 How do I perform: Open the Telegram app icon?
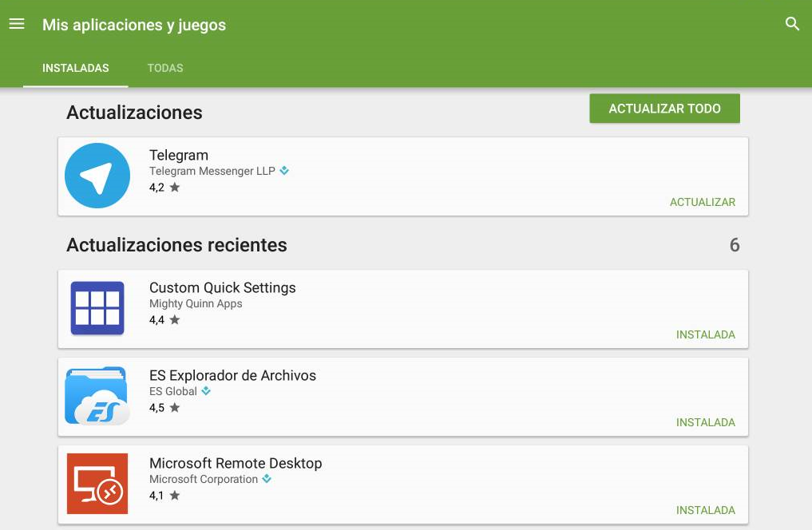[97, 176]
